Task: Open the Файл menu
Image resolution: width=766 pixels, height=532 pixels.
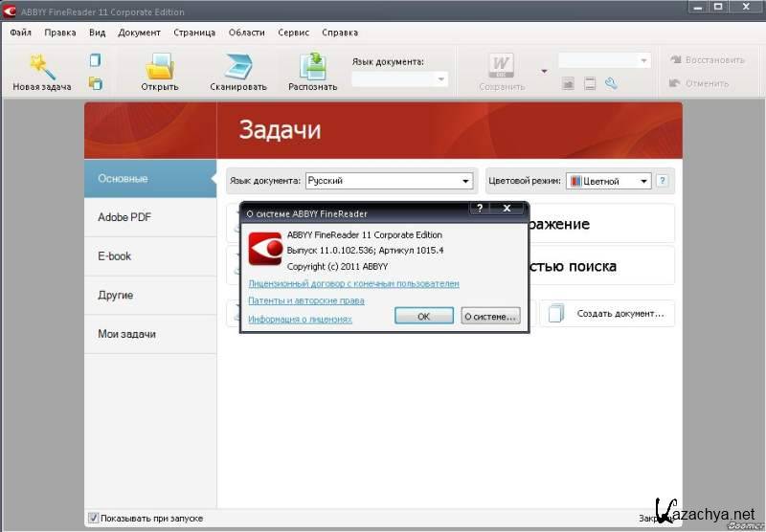Action: coord(20,32)
